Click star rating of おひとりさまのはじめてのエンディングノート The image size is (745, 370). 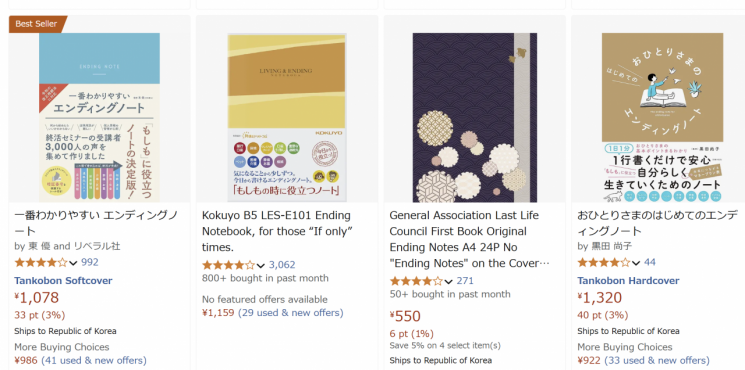(604, 262)
